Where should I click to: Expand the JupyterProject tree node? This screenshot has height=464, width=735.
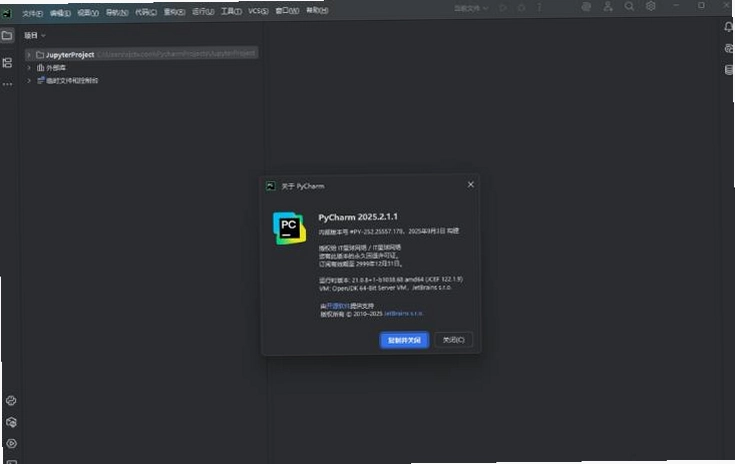29,55
